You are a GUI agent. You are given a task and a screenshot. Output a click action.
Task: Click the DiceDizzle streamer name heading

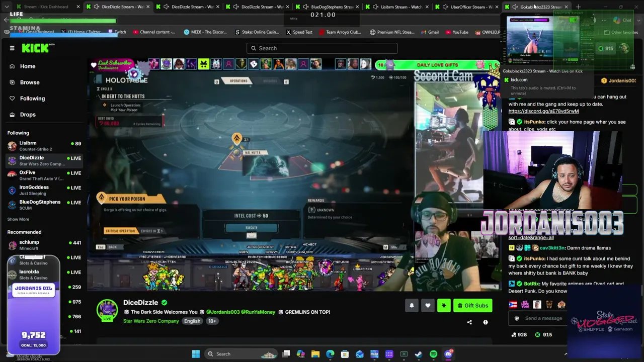(x=141, y=303)
